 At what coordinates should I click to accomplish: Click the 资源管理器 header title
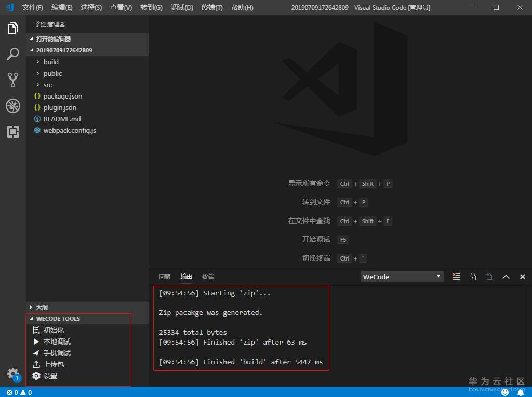50,24
